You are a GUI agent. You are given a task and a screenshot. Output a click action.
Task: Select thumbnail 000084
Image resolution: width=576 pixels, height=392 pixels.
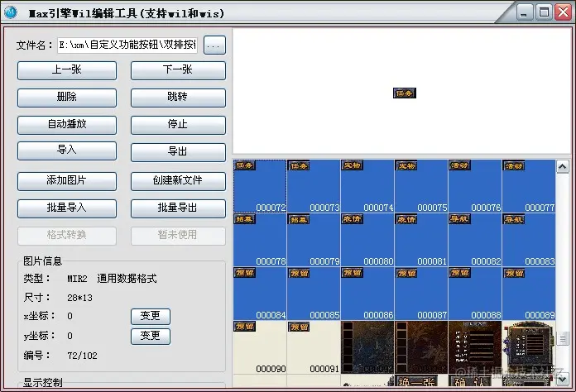(260, 294)
